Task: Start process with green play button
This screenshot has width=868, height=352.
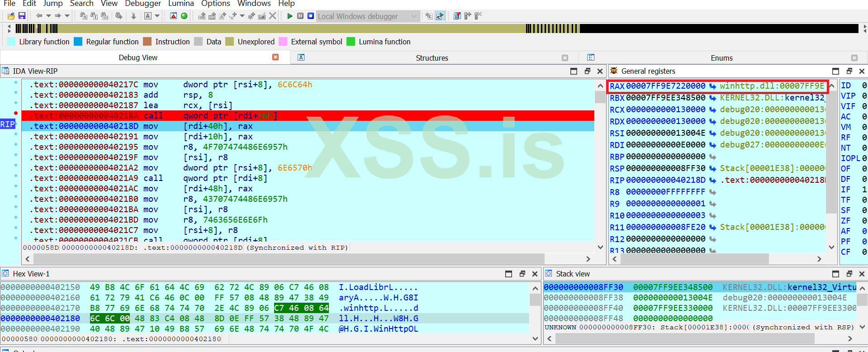Action: 290,16
